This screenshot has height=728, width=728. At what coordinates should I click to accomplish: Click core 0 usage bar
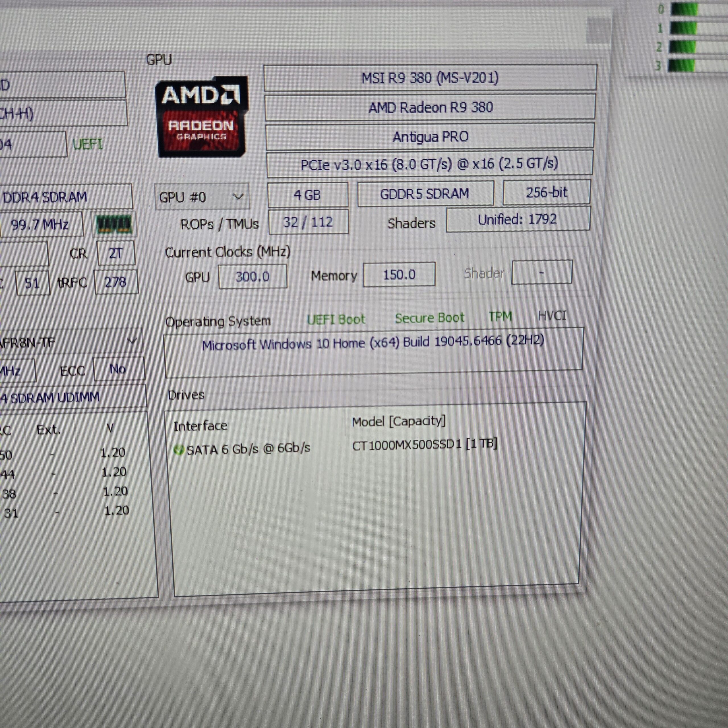pos(699,9)
